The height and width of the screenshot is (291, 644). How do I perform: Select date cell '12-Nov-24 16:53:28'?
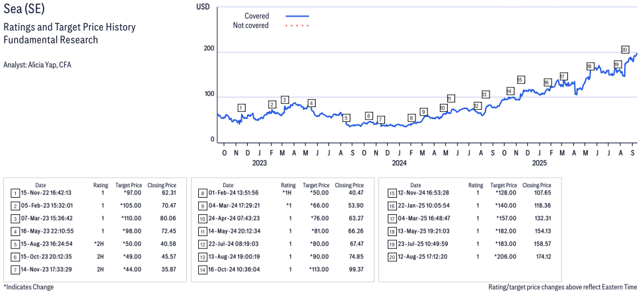point(423,192)
